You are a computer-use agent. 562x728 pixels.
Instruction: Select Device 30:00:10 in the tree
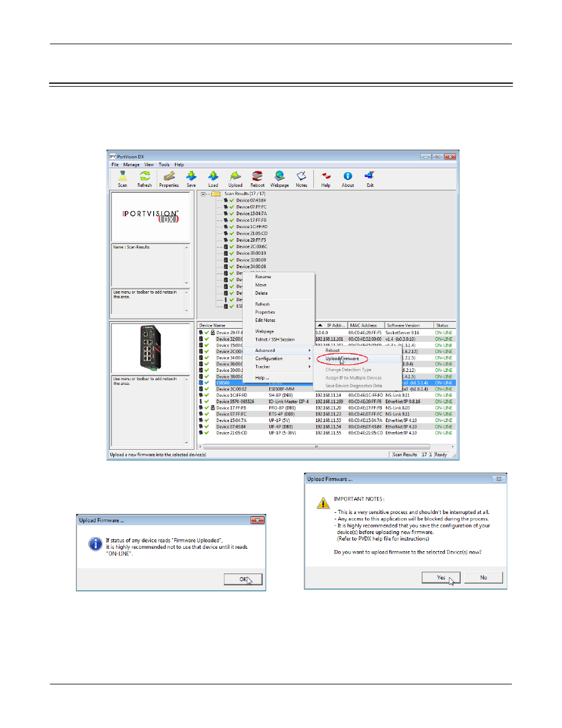click(x=252, y=253)
